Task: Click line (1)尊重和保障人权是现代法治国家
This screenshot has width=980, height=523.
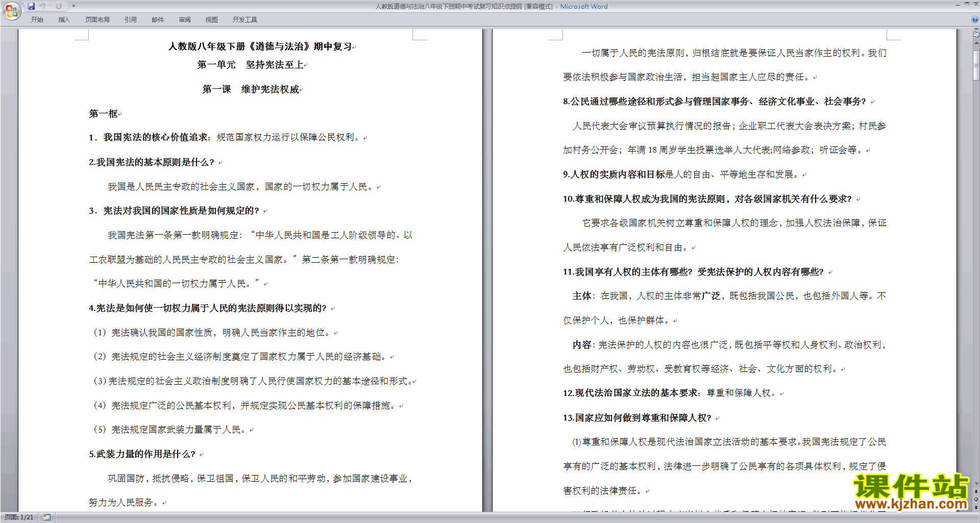Action: pyautogui.click(x=729, y=442)
